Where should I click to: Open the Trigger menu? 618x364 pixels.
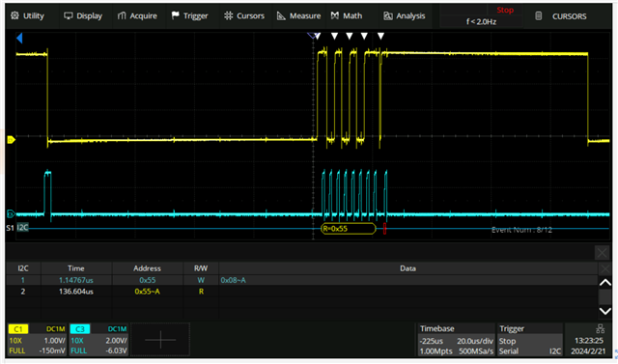pos(189,15)
